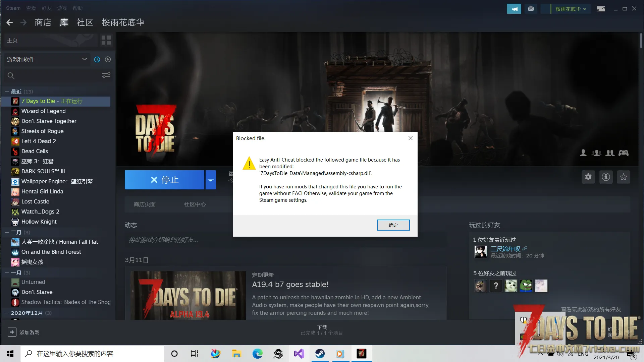Collapse the 最近 games group

point(7,92)
